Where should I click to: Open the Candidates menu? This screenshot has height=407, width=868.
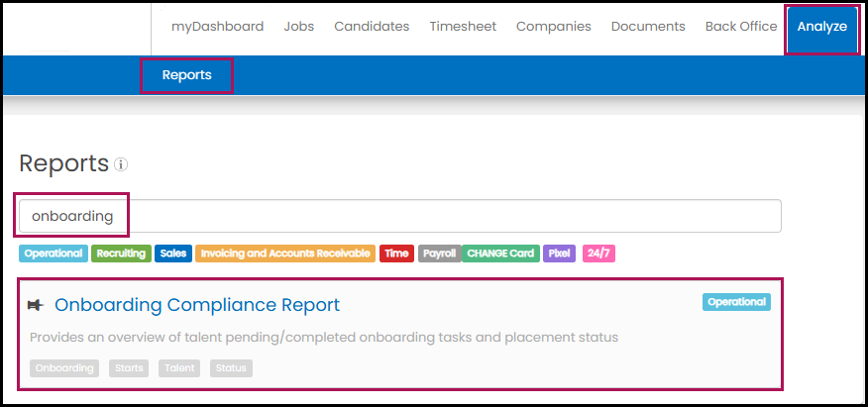click(372, 27)
